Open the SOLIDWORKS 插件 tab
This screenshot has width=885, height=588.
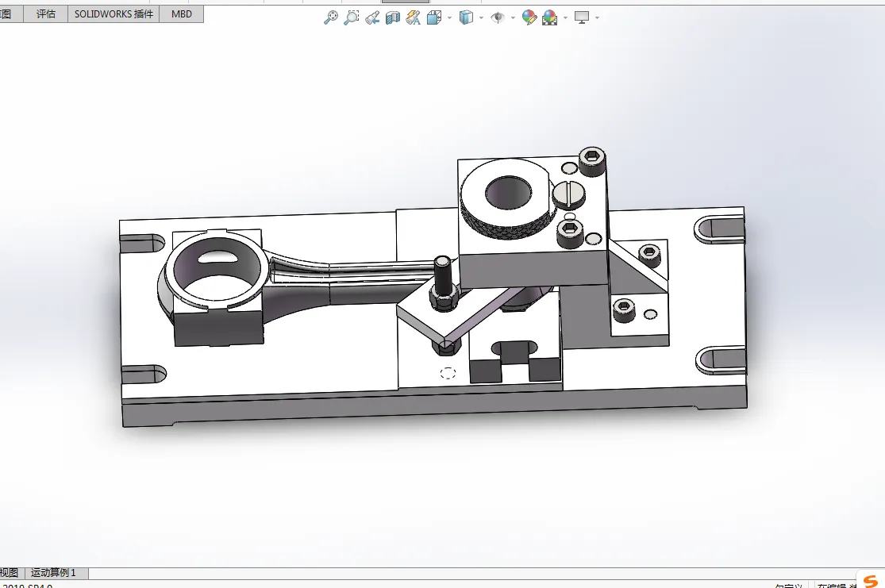pyautogui.click(x=114, y=14)
